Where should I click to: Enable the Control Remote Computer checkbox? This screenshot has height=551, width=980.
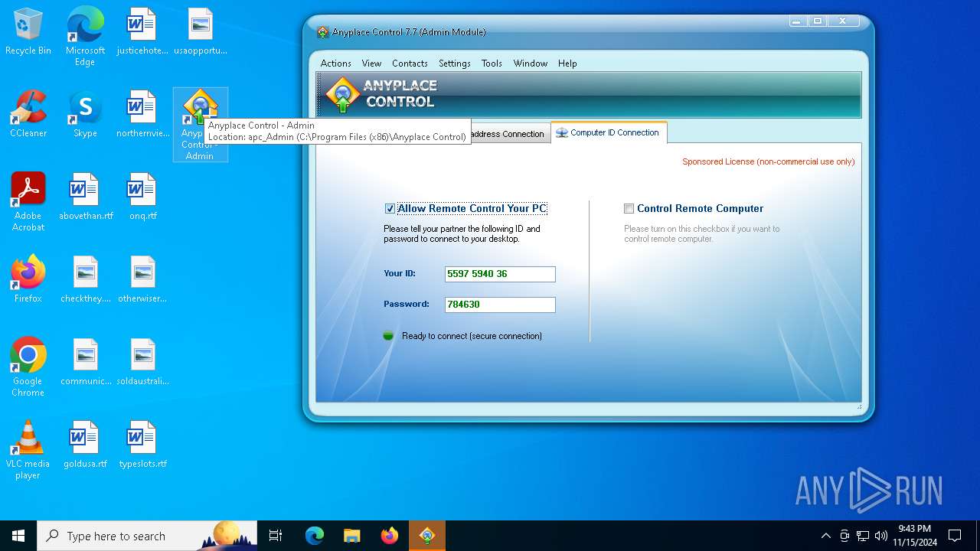[x=629, y=209]
